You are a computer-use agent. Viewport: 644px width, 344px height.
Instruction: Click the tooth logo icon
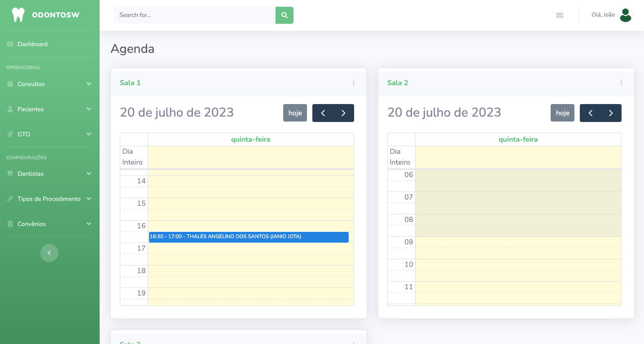tap(18, 15)
